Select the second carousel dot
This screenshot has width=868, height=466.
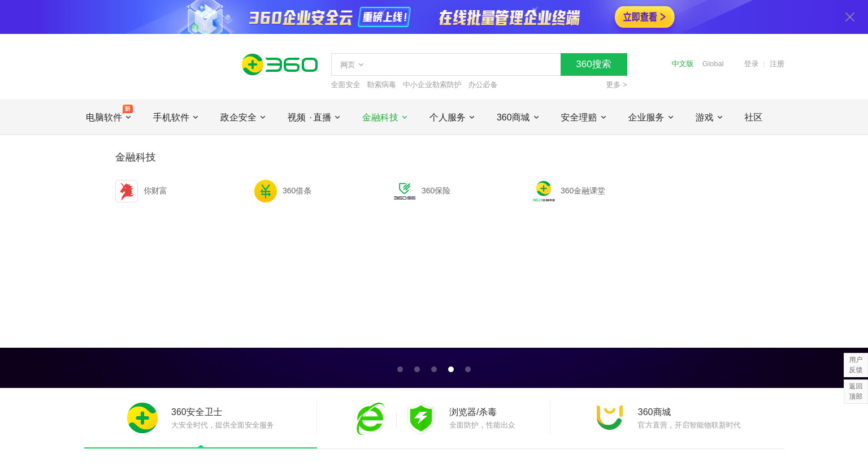coord(417,369)
